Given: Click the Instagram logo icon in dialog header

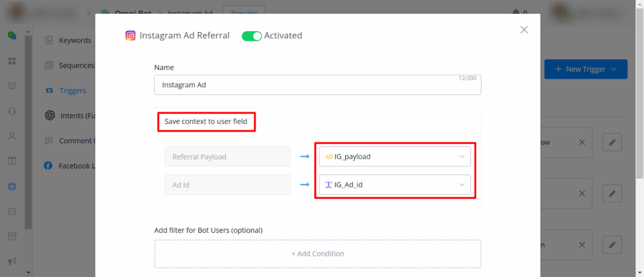Looking at the screenshot, I should [130, 36].
